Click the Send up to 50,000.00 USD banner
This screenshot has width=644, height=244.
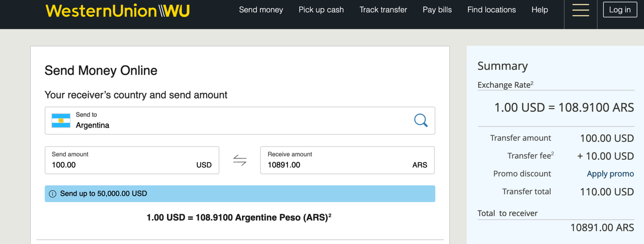(240, 194)
